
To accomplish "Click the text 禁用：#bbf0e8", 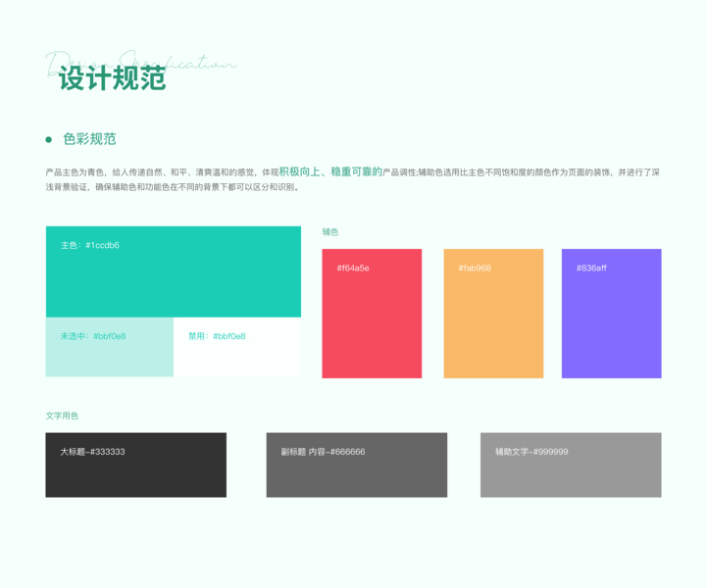I will pyautogui.click(x=217, y=336).
